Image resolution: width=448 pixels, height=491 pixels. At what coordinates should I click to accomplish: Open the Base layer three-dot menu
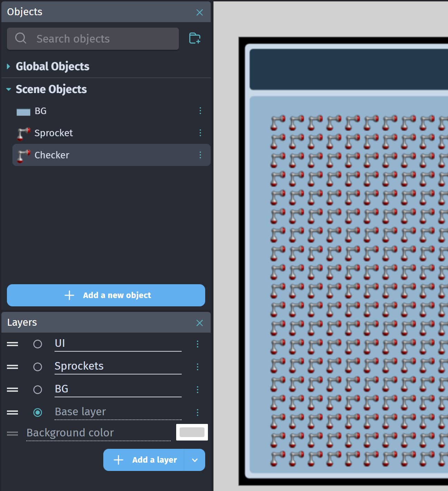(x=198, y=413)
